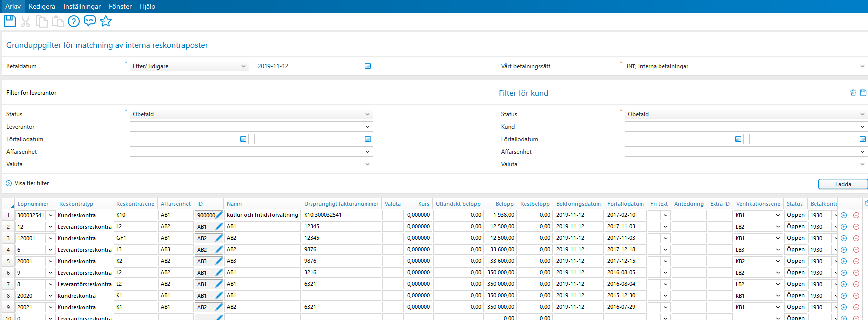Open the Fönster menu

(x=120, y=6)
